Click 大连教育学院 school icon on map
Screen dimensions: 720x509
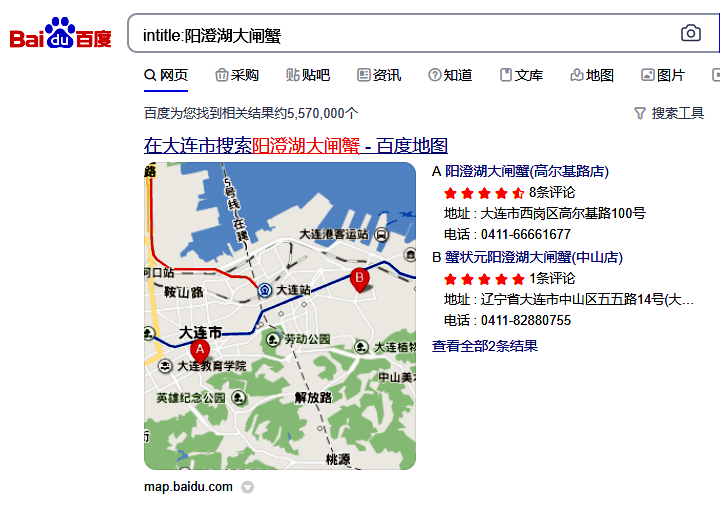click(x=165, y=366)
